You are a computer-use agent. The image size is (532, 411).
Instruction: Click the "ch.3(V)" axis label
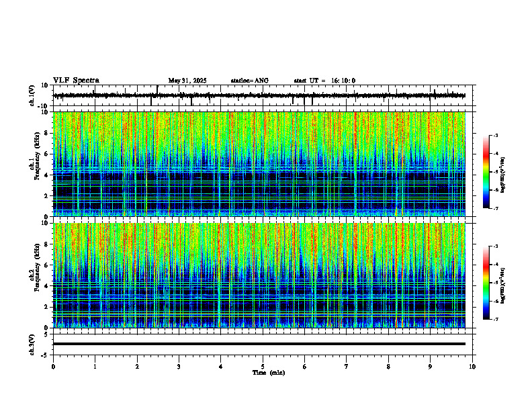tap(32, 345)
